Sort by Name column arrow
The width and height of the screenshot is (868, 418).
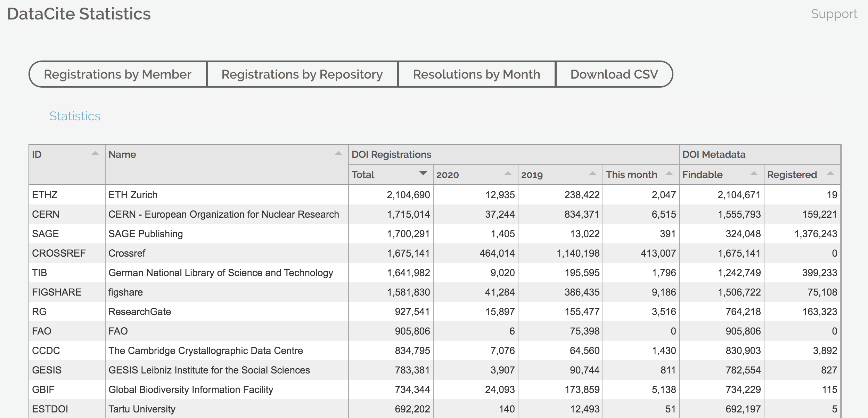[338, 154]
